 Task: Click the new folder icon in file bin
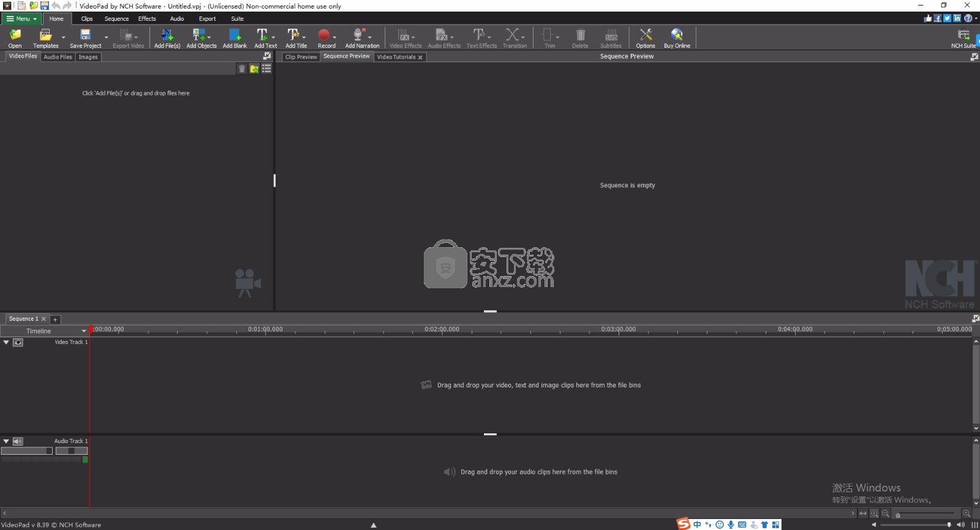pos(254,69)
